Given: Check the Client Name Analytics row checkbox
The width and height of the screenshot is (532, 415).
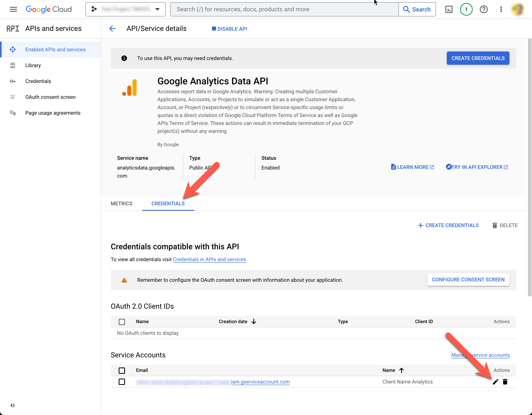Looking at the screenshot, I should point(122,382).
